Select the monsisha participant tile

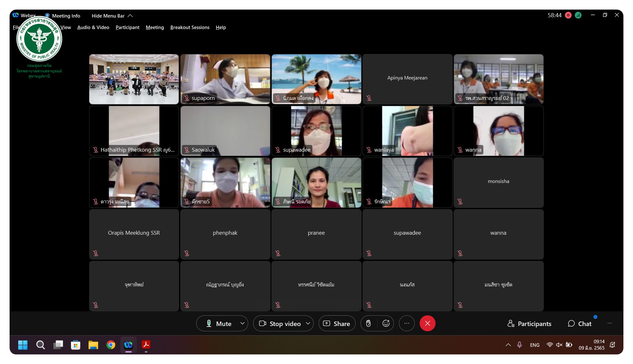(499, 183)
